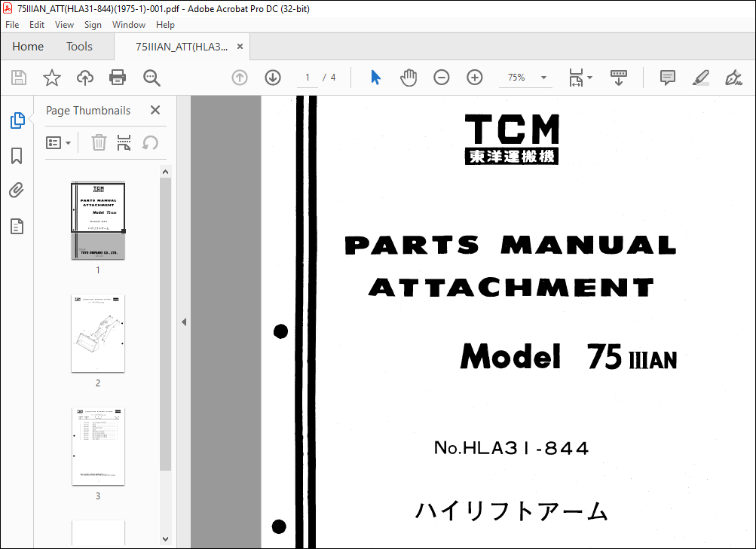Screen dimensions: 756x549
Task: Select page 2 thumbnail
Action: coord(98,334)
